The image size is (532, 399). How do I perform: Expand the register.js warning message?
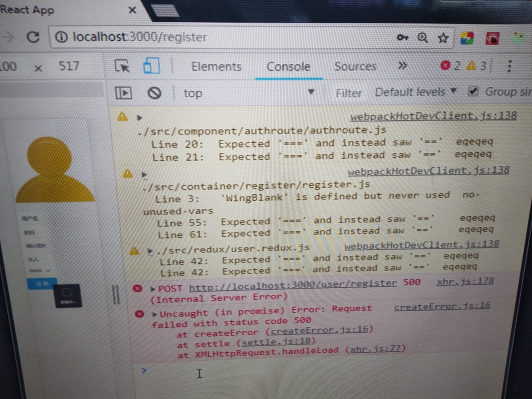(145, 175)
